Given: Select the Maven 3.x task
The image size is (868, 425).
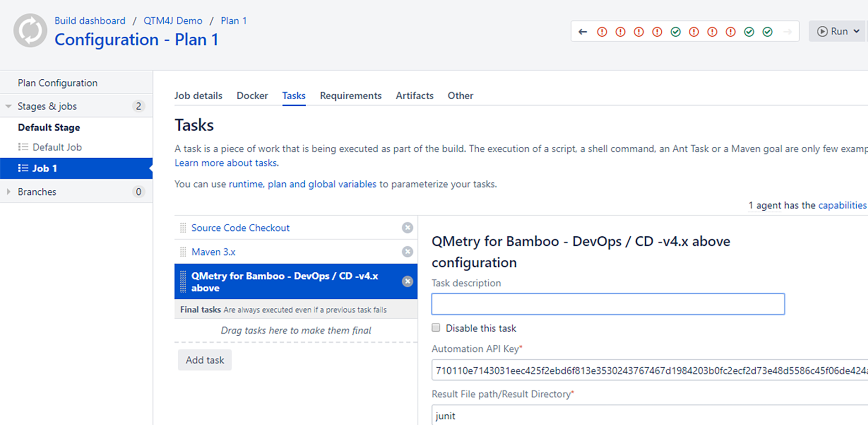Looking at the screenshot, I should coord(213,252).
